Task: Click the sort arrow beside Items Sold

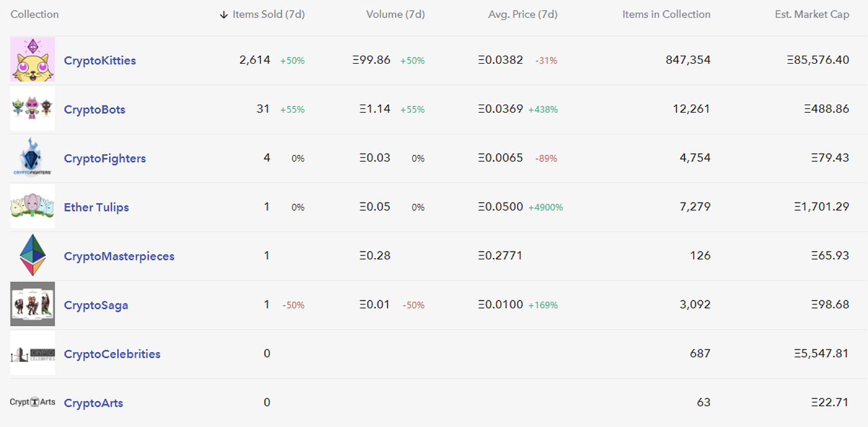Action: (x=224, y=15)
